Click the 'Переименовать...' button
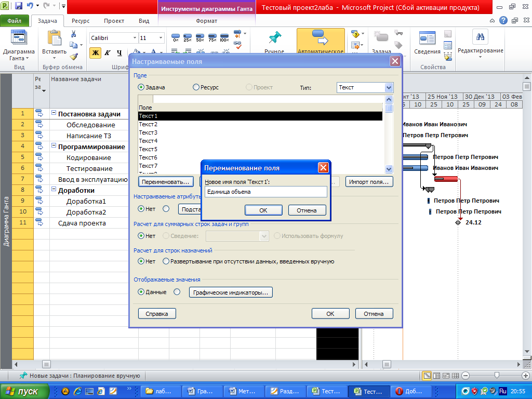532x399 pixels. [x=166, y=182]
